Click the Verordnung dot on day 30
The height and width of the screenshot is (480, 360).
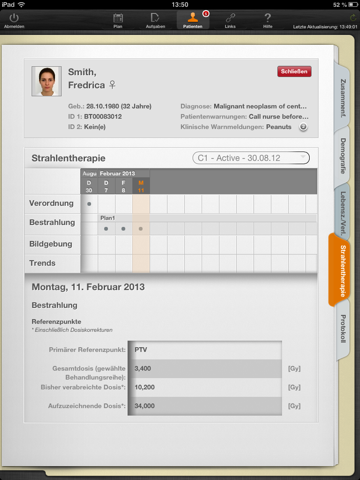[89, 204]
